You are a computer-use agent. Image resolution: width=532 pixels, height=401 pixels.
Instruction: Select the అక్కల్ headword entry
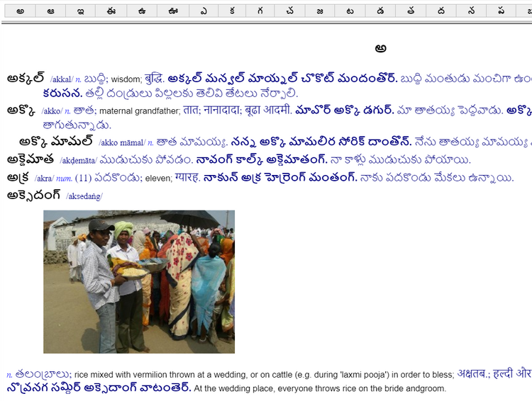point(26,78)
